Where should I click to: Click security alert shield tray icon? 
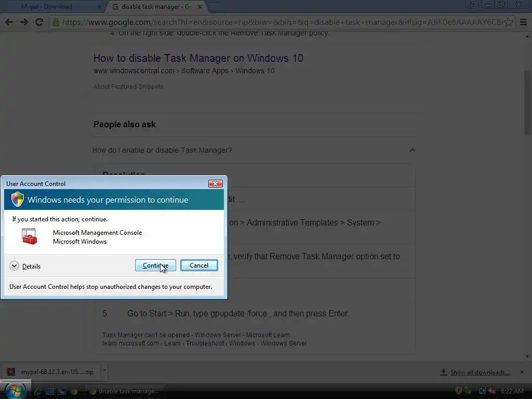click(459, 391)
